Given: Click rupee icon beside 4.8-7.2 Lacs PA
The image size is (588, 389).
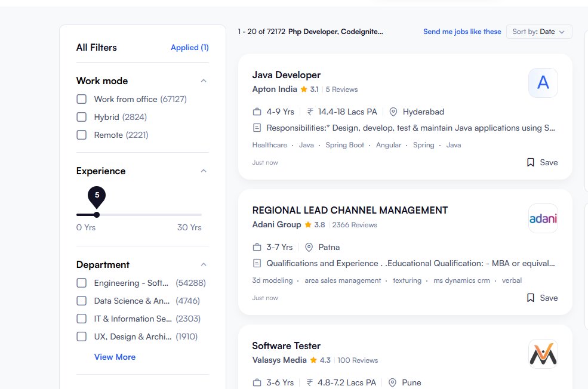Looking at the screenshot, I should (x=310, y=382).
